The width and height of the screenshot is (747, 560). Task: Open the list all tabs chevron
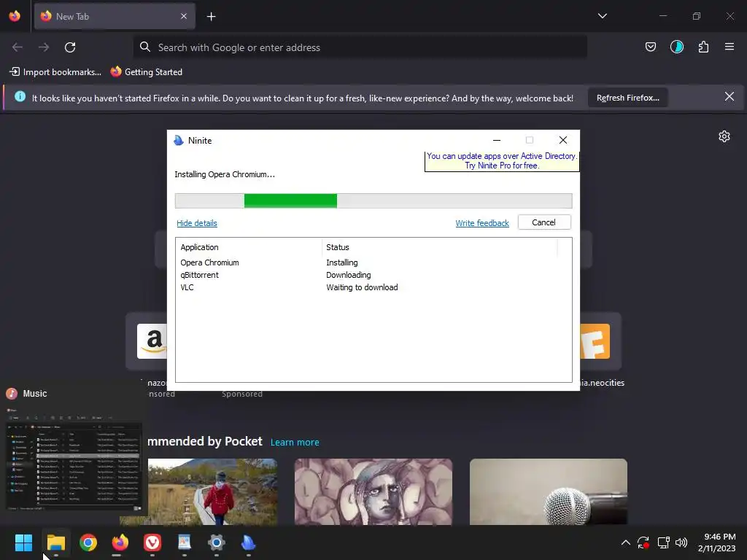pyautogui.click(x=602, y=16)
